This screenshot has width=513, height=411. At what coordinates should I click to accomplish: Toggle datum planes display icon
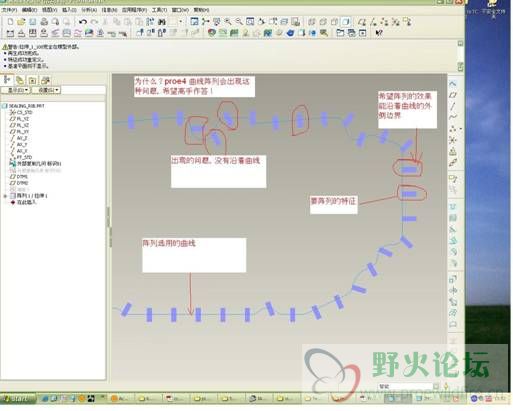362,22
